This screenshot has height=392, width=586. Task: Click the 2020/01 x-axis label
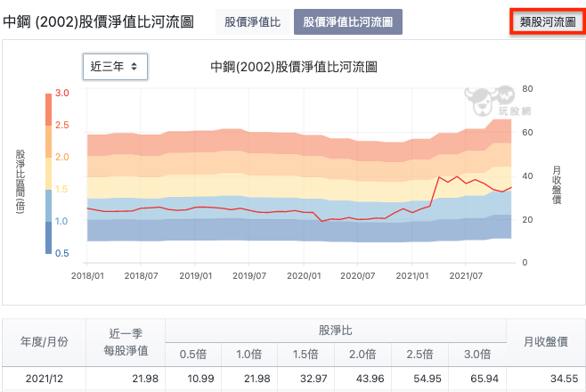click(304, 276)
